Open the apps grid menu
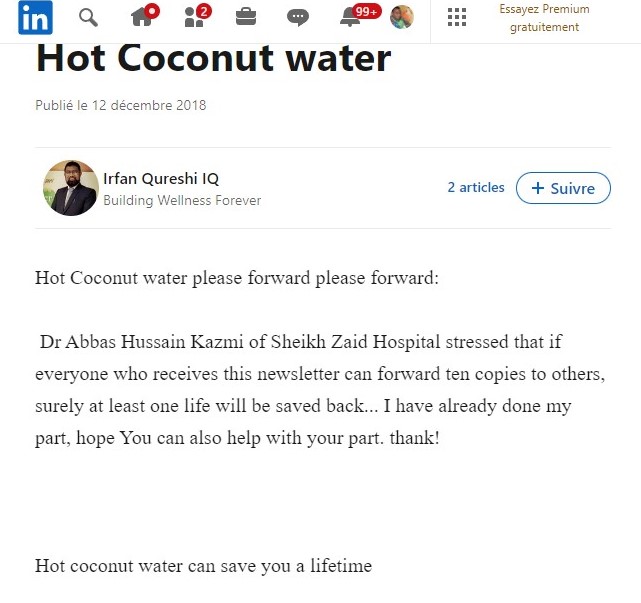The image size is (641, 603). (x=457, y=17)
